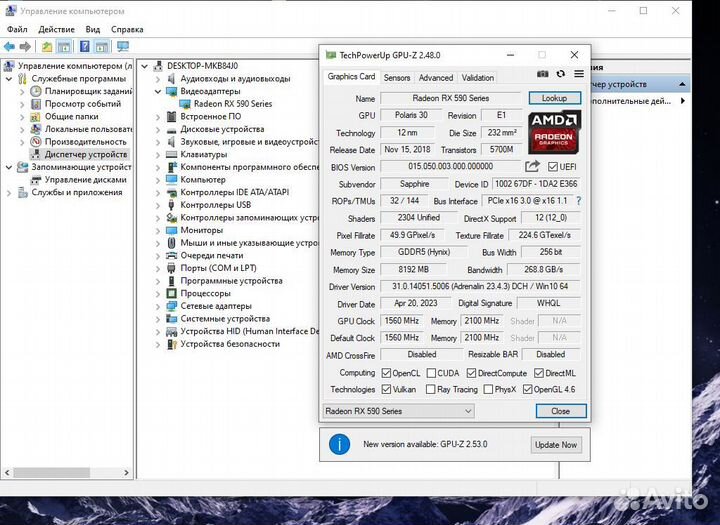
Task: Click the Forward arrow toolbar icon
Action: pyautogui.click(x=25, y=46)
